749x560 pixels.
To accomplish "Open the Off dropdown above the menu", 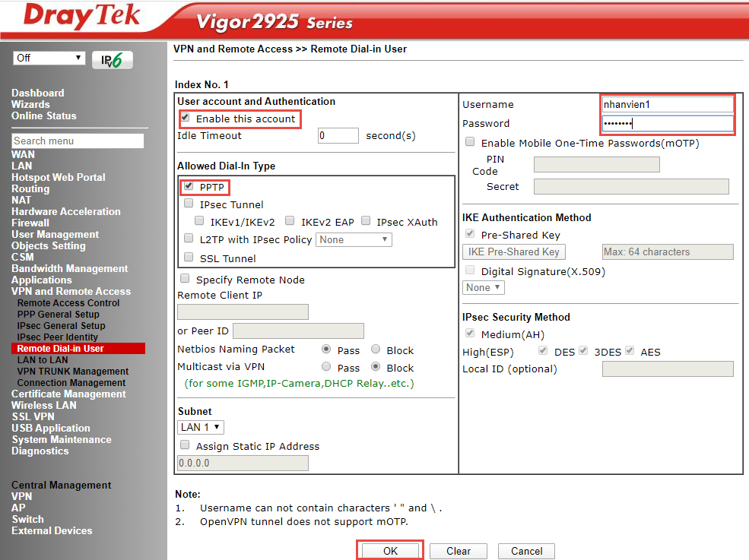I will (x=49, y=59).
